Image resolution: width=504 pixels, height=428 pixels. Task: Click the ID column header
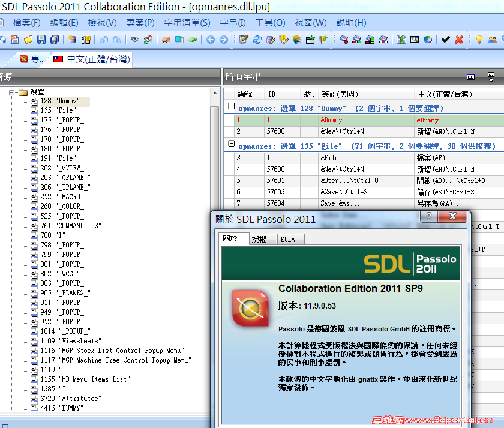point(282,94)
